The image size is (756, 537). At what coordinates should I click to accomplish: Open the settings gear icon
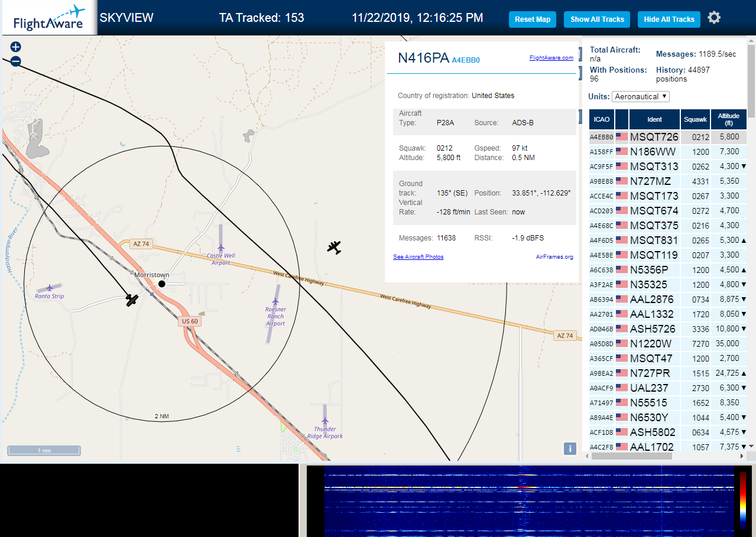[714, 18]
